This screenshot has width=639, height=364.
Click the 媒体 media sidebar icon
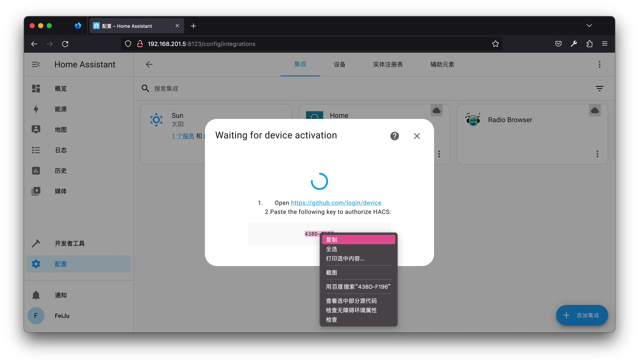(36, 191)
